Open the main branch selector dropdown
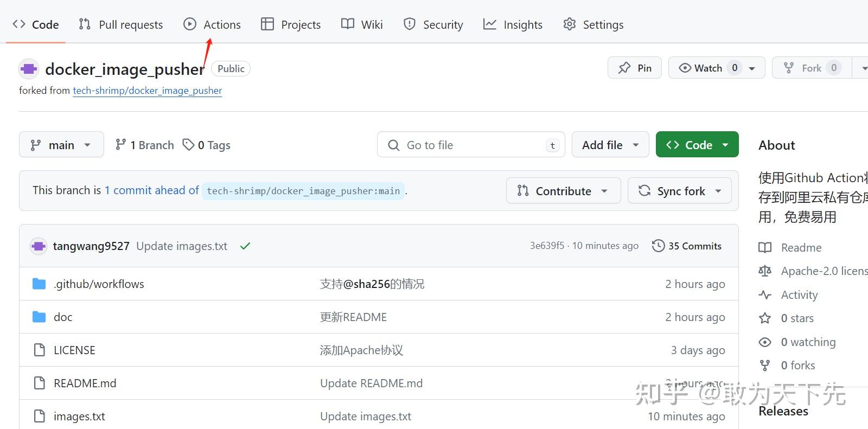 [x=61, y=145]
